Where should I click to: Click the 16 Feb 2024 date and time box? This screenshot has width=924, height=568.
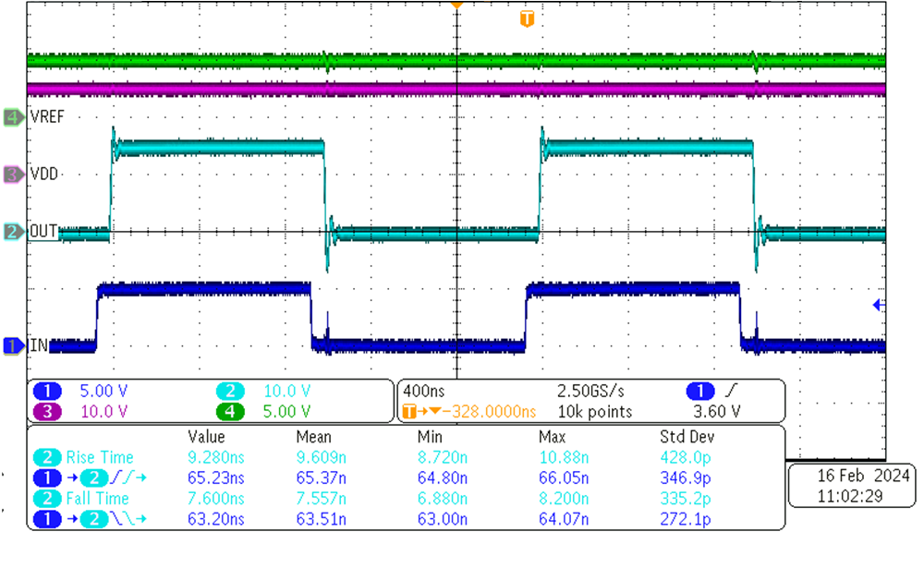coord(849,485)
